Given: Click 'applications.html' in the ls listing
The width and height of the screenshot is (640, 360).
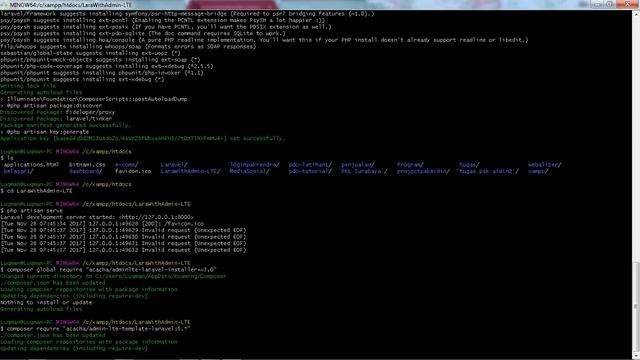Looking at the screenshot, I should (x=31, y=164).
